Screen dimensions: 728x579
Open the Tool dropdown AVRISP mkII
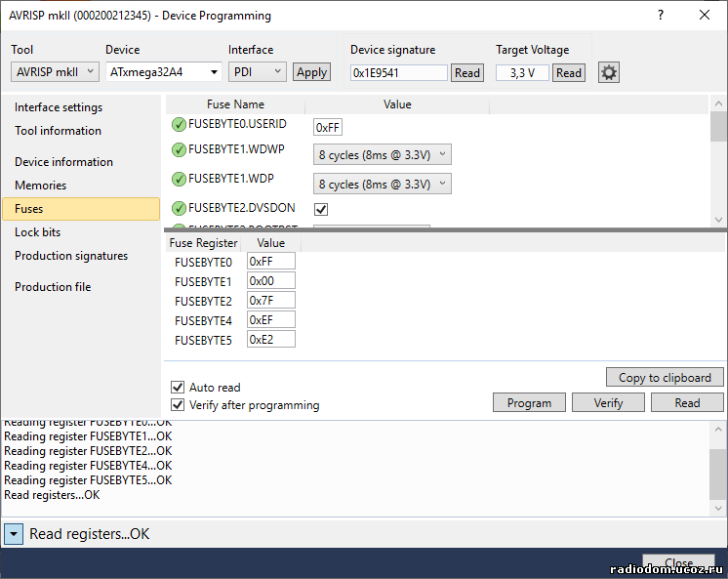55,72
